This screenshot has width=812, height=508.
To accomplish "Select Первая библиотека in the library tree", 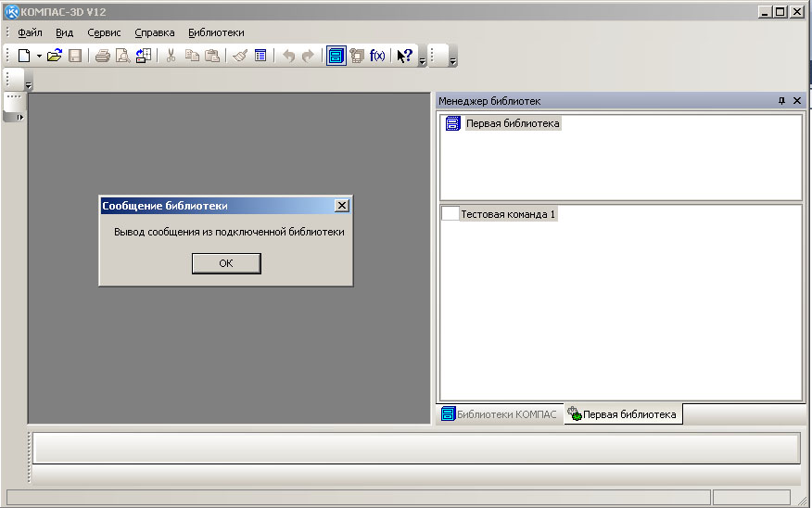I will tap(512, 123).
